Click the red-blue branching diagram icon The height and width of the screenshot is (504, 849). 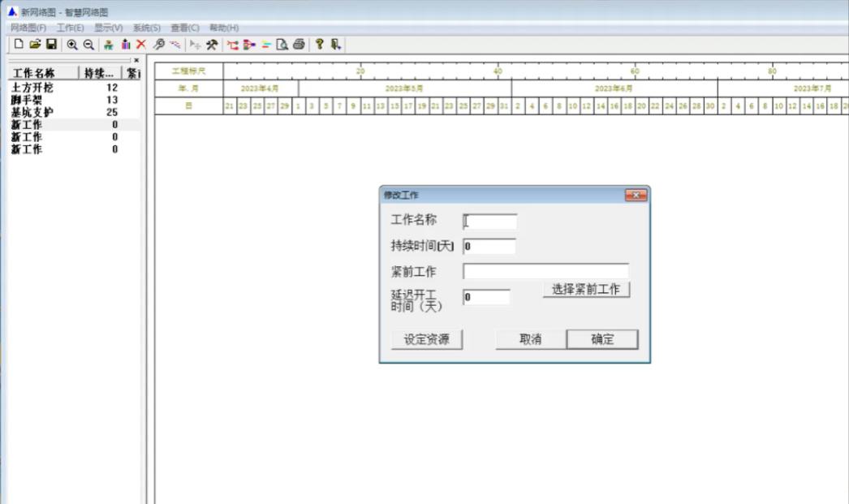(249, 45)
